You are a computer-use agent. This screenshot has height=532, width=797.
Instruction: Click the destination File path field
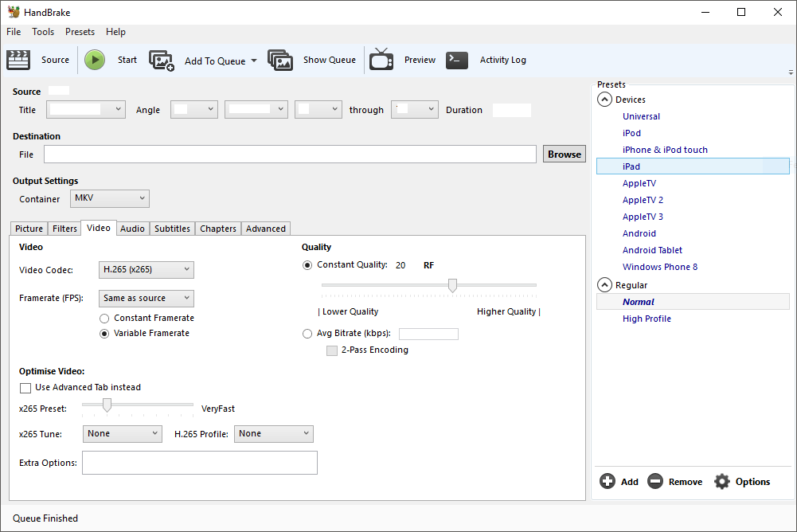(290, 155)
